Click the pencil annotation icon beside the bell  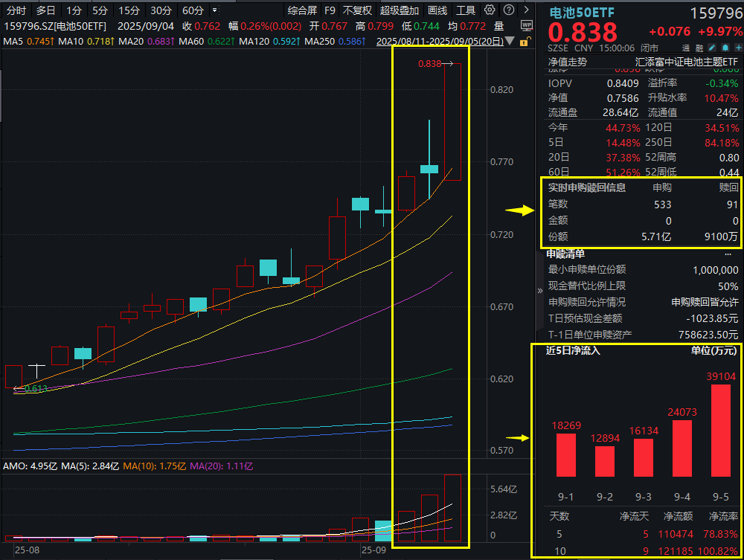coord(712,47)
